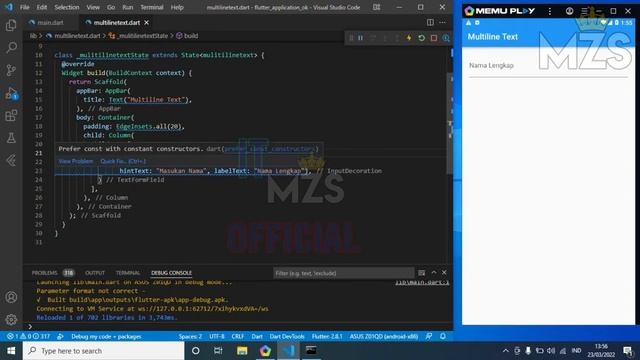Image resolution: width=640 pixels, height=360 pixels.
Task: Stop the debug session
Action: [x=433, y=38]
